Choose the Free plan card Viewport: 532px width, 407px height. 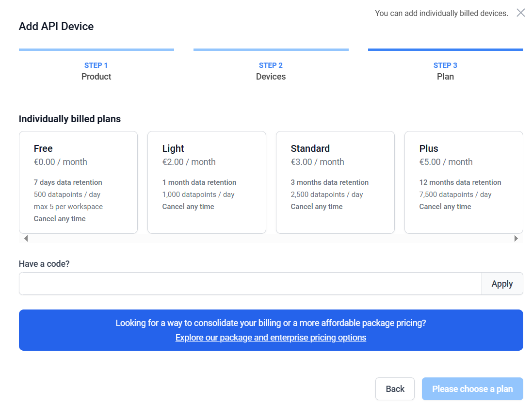78,182
